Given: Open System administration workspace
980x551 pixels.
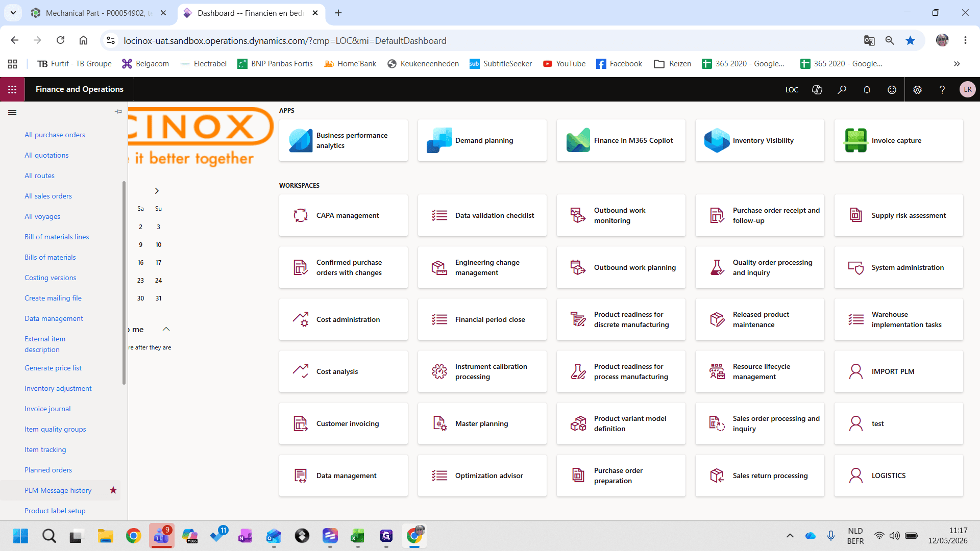Looking at the screenshot, I should pyautogui.click(x=899, y=267).
